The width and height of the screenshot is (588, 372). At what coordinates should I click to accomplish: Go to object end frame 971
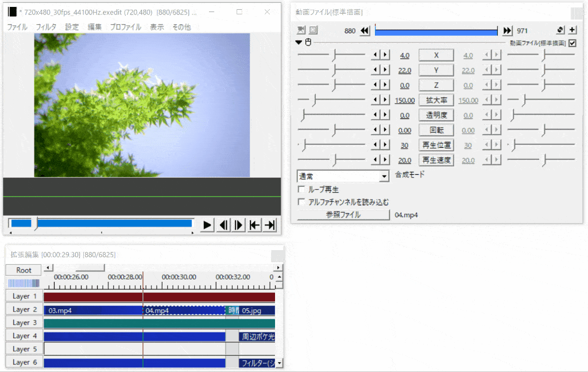(x=507, y=31)
